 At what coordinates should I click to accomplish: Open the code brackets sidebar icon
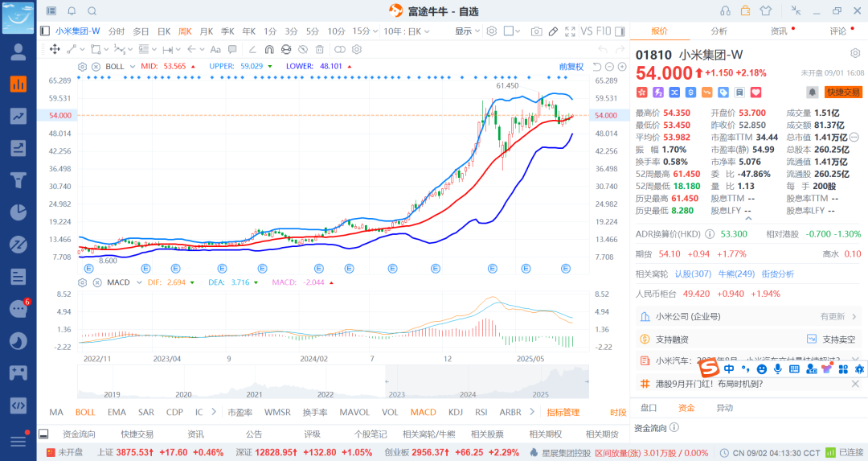click(x=18, y=405)
